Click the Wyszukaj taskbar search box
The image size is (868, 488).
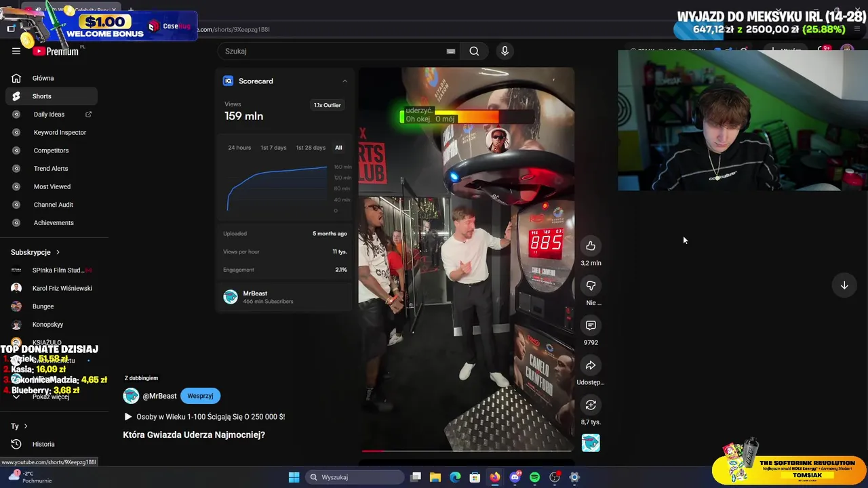[x=353, y=477]
